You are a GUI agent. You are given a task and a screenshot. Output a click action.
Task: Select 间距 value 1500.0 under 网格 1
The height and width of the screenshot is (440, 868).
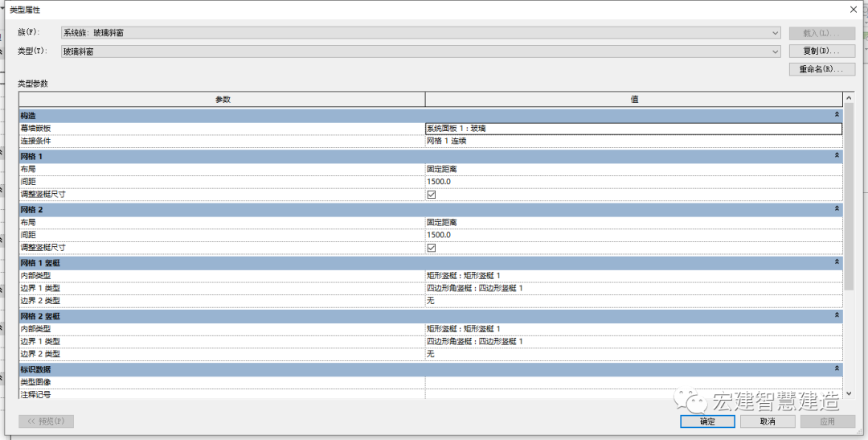(634, 182)
